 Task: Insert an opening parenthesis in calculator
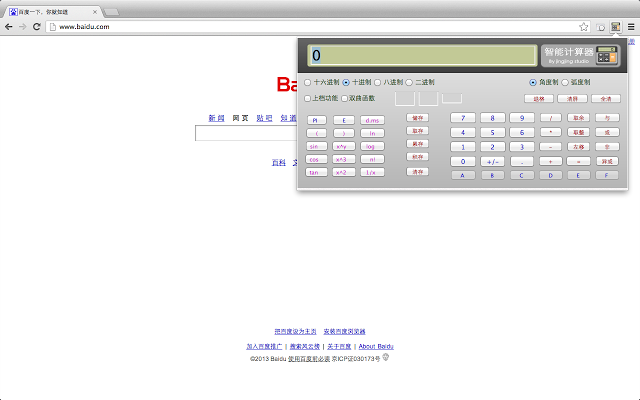[x=316, y=133]
